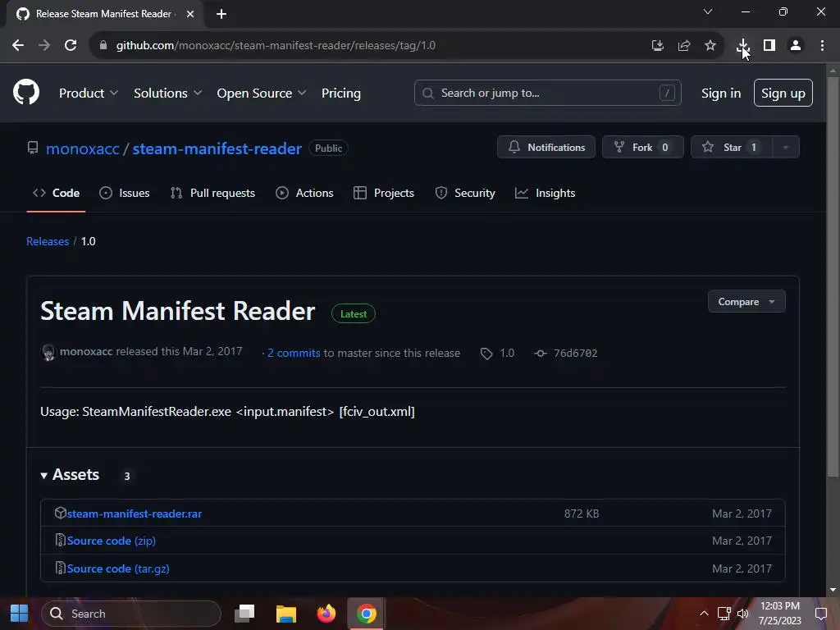Image resolution: width=840 pixels, height=630 pixels.
Task: Download steam-manifest-reader.rar
Action: pyautogui.click(x=134, y=514)
